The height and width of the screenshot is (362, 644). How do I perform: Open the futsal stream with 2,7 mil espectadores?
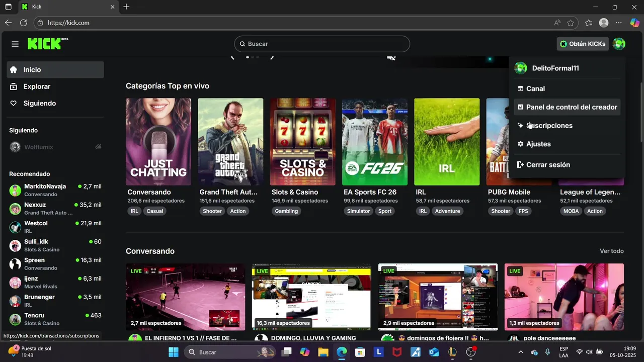coord(185,297)
